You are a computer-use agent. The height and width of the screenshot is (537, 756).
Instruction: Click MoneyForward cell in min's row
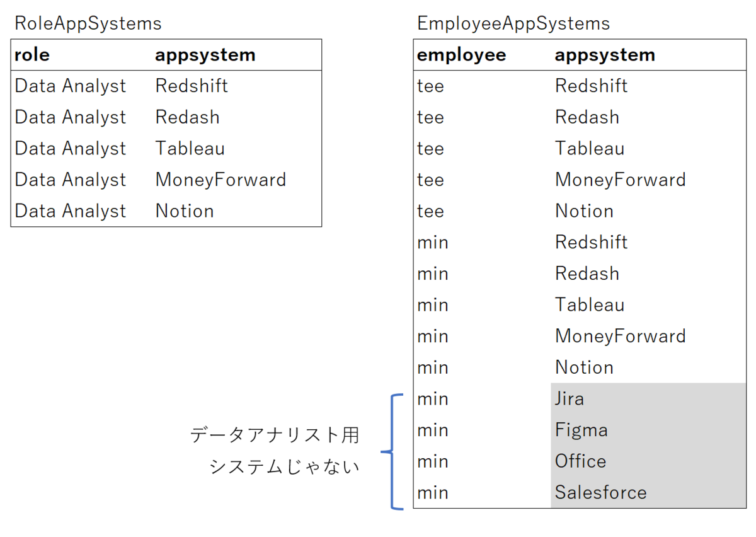tap(620, 336)
